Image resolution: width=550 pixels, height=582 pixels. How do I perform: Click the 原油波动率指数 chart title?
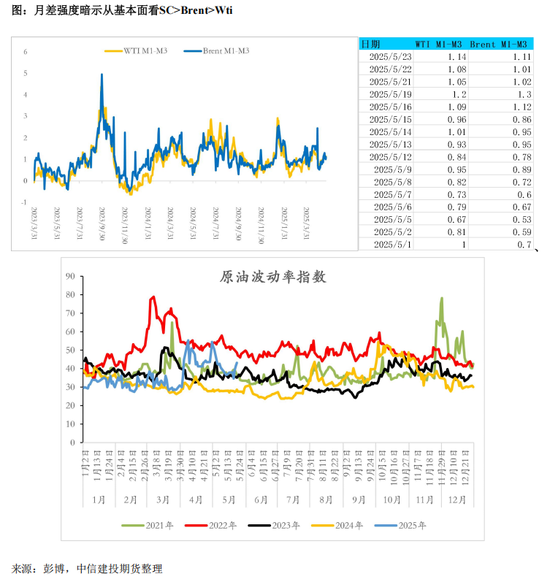click(x=273, y=277)
